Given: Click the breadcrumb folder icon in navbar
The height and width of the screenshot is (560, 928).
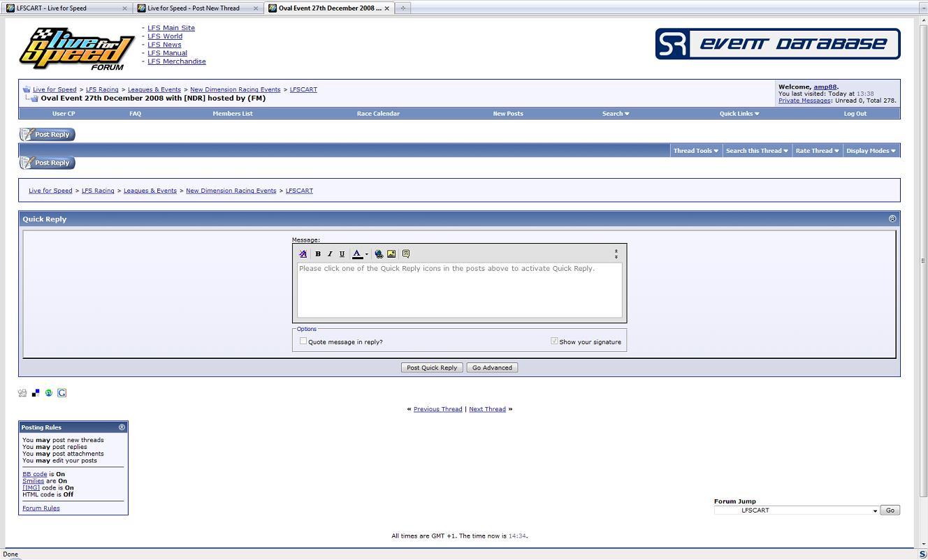Looking at the screenshot, I should [x=27, y=89].
